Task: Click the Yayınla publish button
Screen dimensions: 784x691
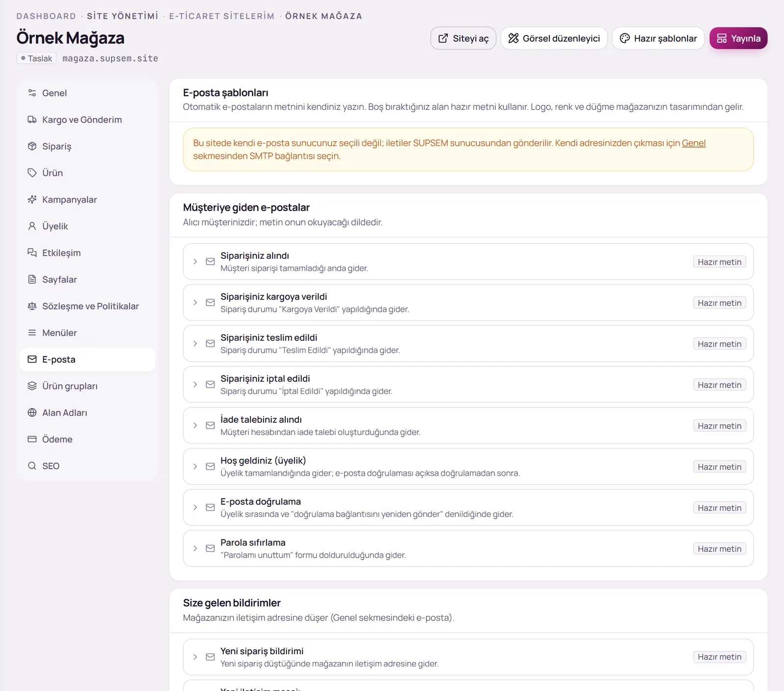Action: (738, 38)
